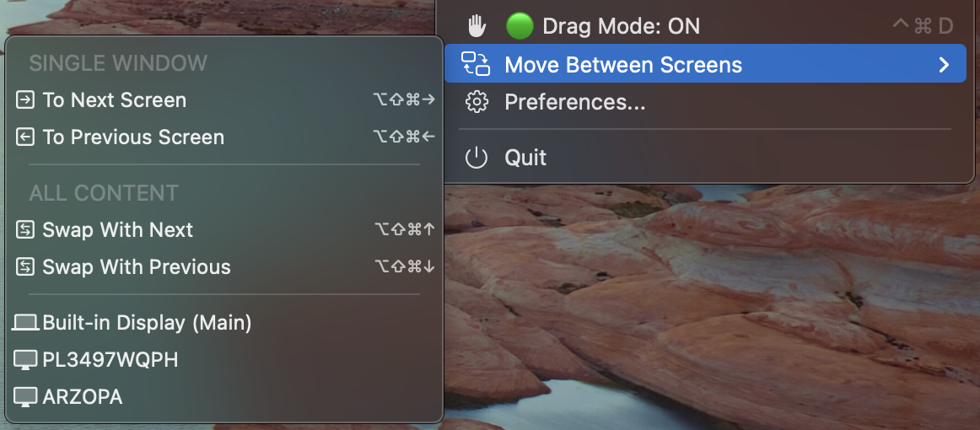Click the Move Between Screens swap icon
Screen dimensions: 980x430
click(x=476, y=64)
